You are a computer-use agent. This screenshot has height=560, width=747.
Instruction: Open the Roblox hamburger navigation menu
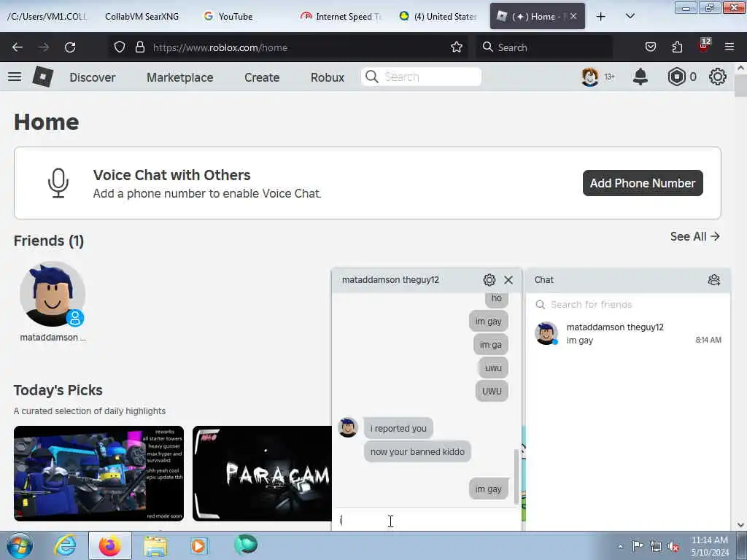15,77
